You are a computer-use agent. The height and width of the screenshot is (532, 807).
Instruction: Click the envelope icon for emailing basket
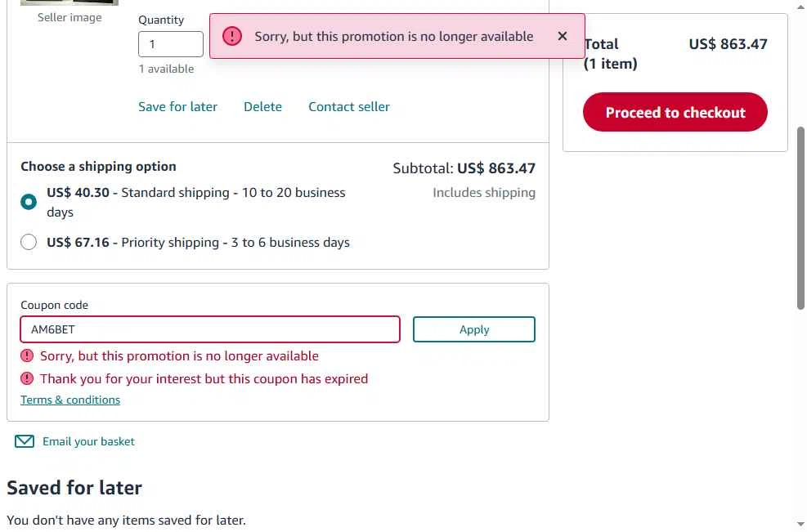click(25, 441)
